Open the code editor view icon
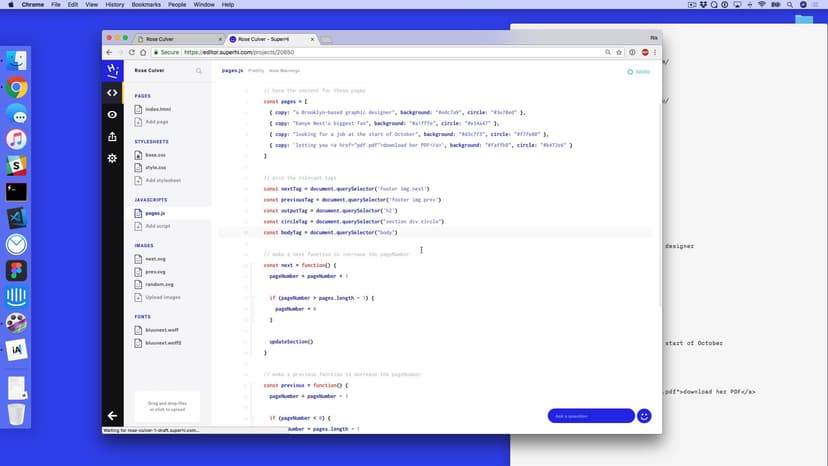The image size is (828, 466). [112, 93]
